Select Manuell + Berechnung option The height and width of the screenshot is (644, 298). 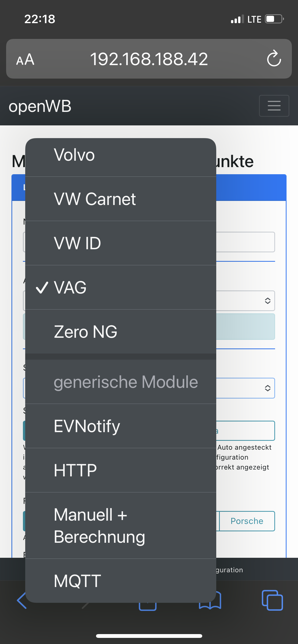pos(120,525)
